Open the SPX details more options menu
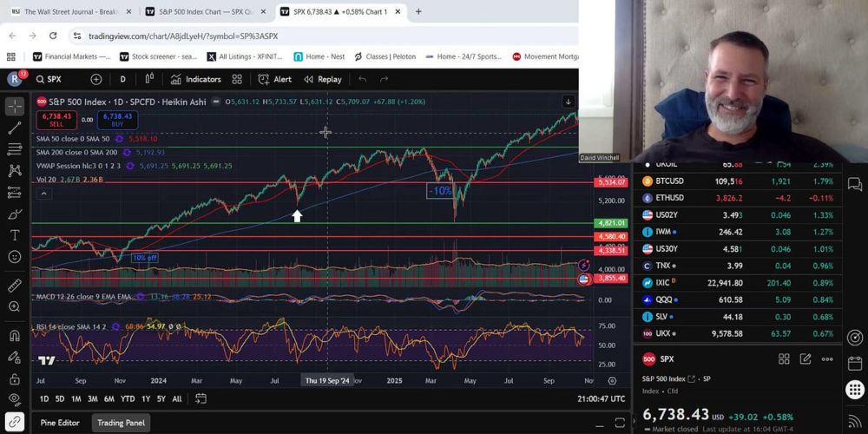868x434 pixels. click(827, 359)
